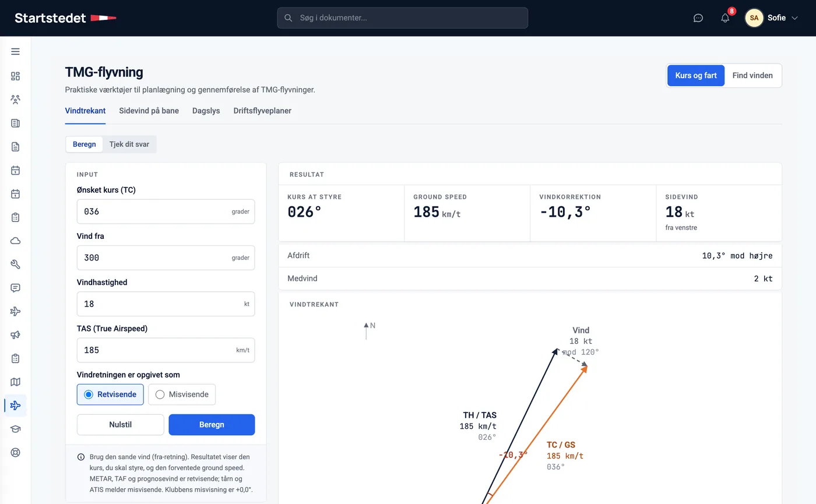Switch to Tjek dit svar mode
The image size is (816, 504).
pyautogui.click(x=129, y=144)
